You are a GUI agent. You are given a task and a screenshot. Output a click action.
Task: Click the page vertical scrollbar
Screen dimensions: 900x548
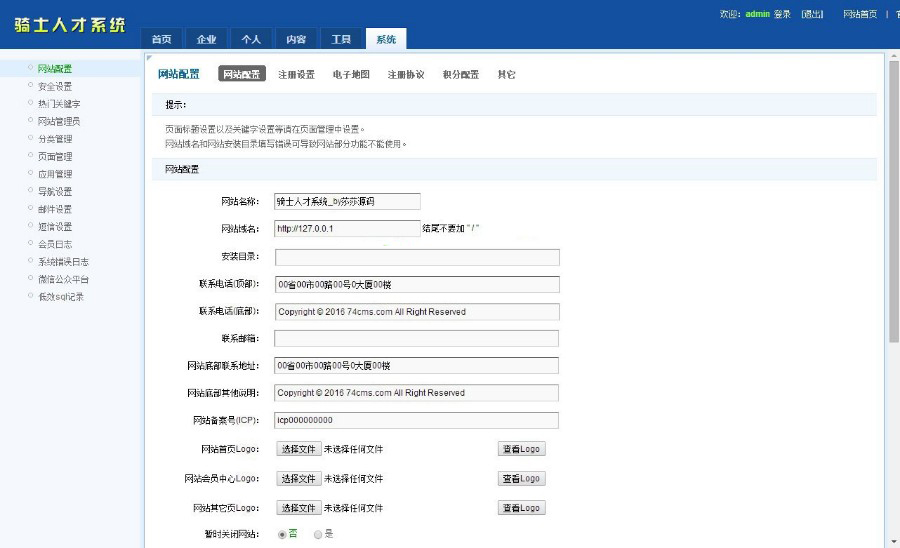coord(893,200)
